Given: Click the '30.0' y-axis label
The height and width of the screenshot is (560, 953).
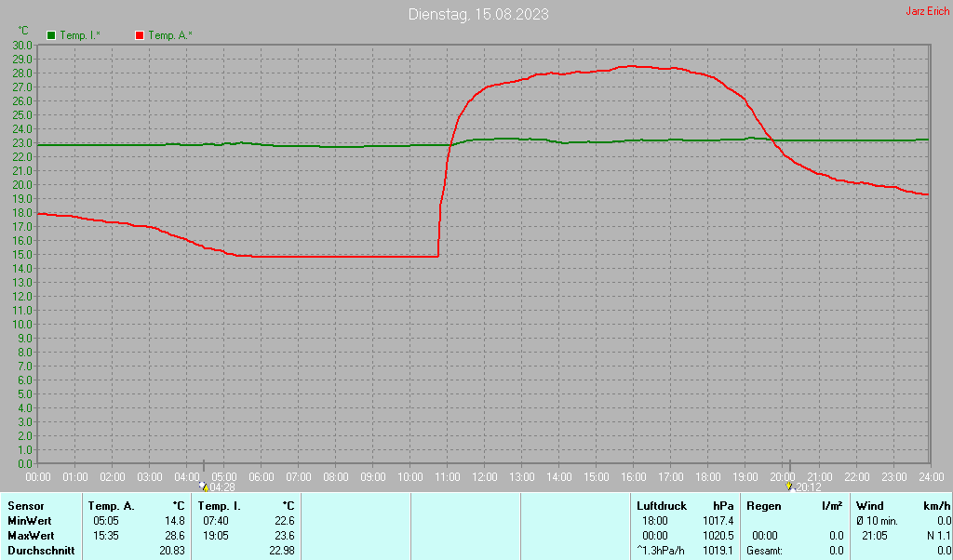Looking at the screenshot, I should pos(22,45).
